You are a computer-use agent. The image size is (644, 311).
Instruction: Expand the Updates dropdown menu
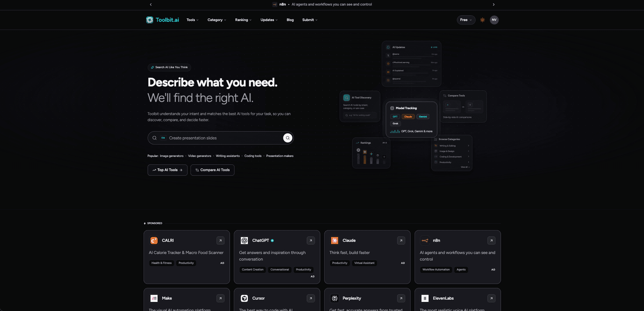(x=269, y=20)
